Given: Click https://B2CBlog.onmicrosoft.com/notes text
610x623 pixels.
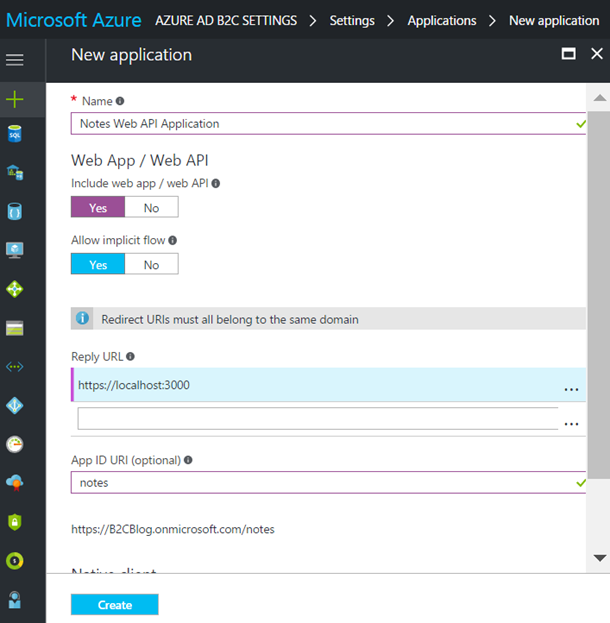Looking at the screenshot, I should 173,529.
